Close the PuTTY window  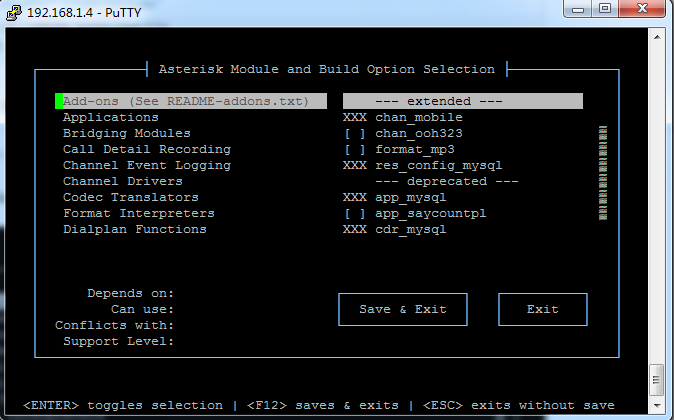[x=642, y=9]
